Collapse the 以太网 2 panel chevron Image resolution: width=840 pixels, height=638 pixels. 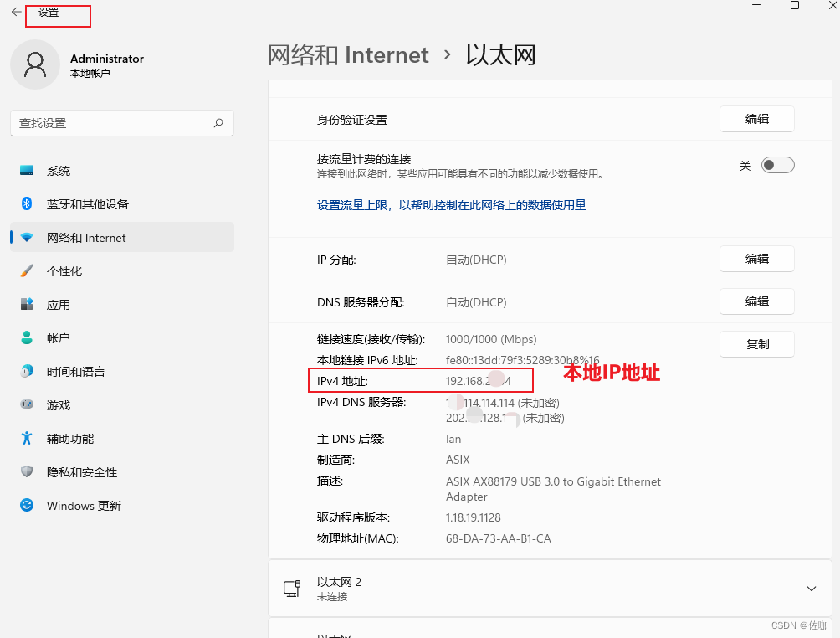point(811,588)
